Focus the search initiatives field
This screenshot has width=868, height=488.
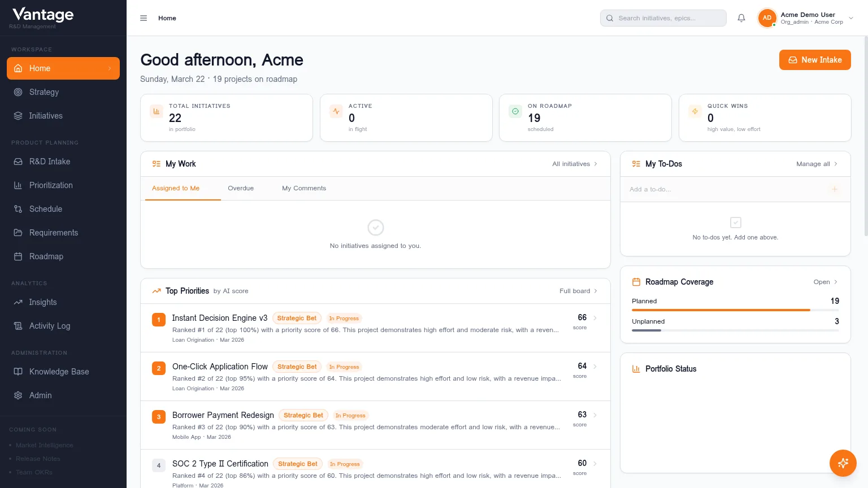point(663,18)
